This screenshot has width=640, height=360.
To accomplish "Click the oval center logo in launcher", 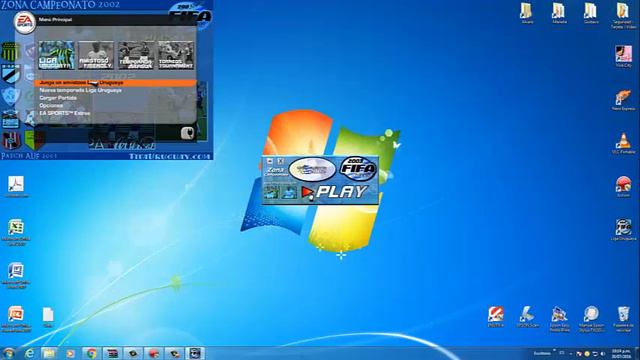I will pos(312,169).
